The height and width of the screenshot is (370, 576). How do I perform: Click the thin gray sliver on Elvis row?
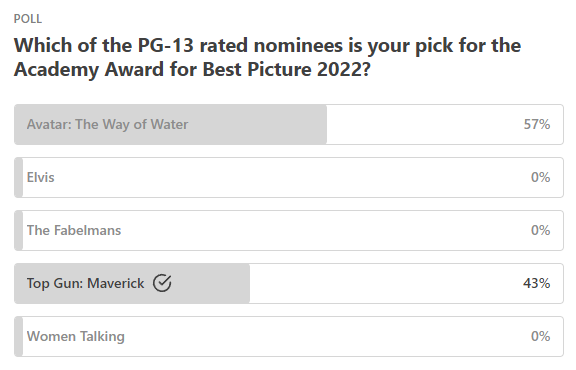point(19,177)
